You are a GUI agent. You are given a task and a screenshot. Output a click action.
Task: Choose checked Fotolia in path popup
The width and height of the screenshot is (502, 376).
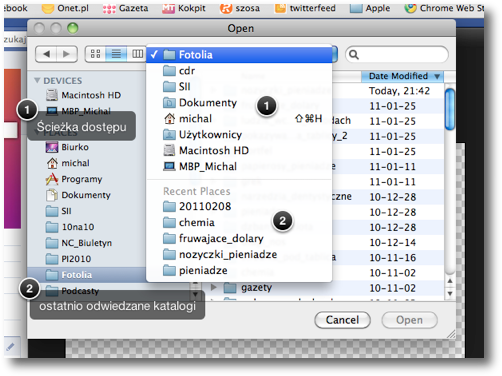pos(239,55)
